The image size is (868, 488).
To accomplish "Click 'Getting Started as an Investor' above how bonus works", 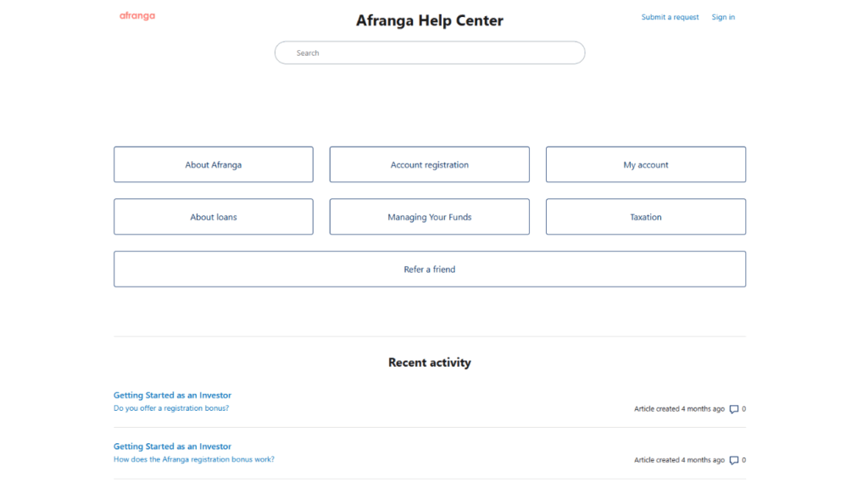I will pyautogui.click(x=172, y=446).
